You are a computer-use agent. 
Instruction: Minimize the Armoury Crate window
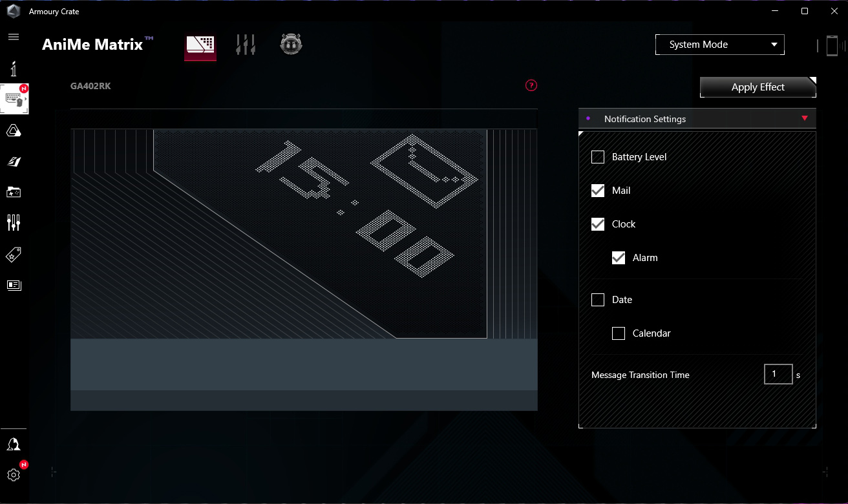(x=776, y=11)
